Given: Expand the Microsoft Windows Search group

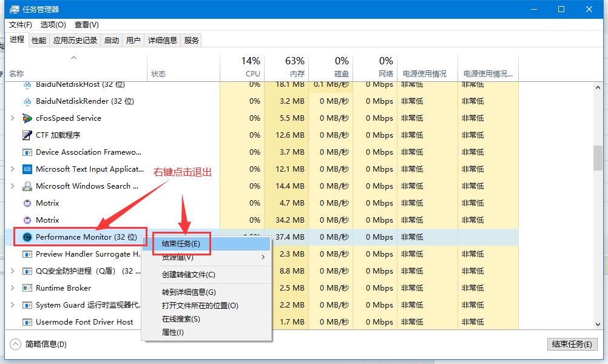Looking at the screenshot, I should (x=12, y=186).
